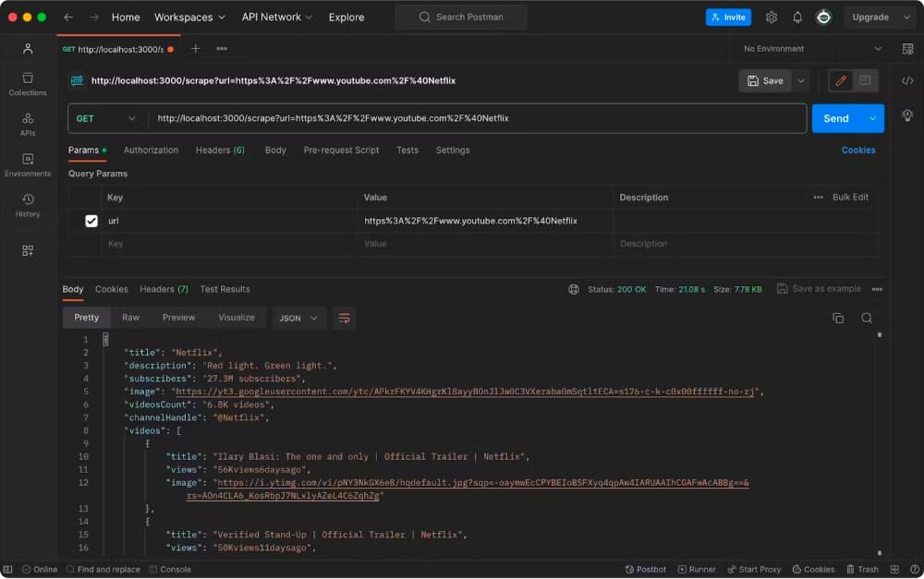The width and height of the screenshot is (924, 579).
Task: Open the code snippet panel
Action: coord(907,80)
